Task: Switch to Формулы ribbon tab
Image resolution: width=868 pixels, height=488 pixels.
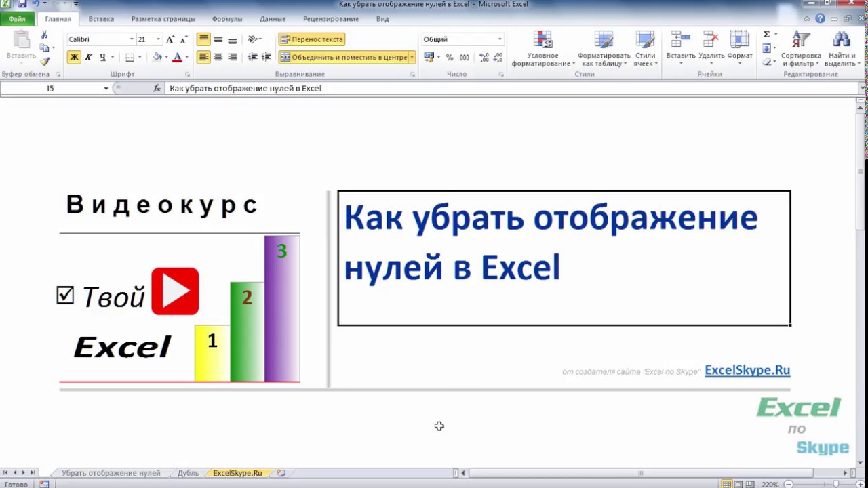Action: pyautogui.click(x=226, y=19)
